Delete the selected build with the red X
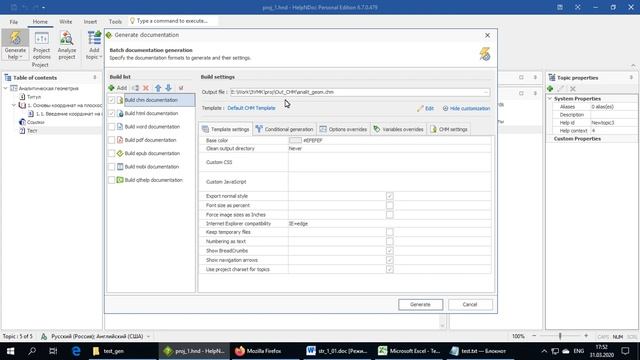 point(146,88)
